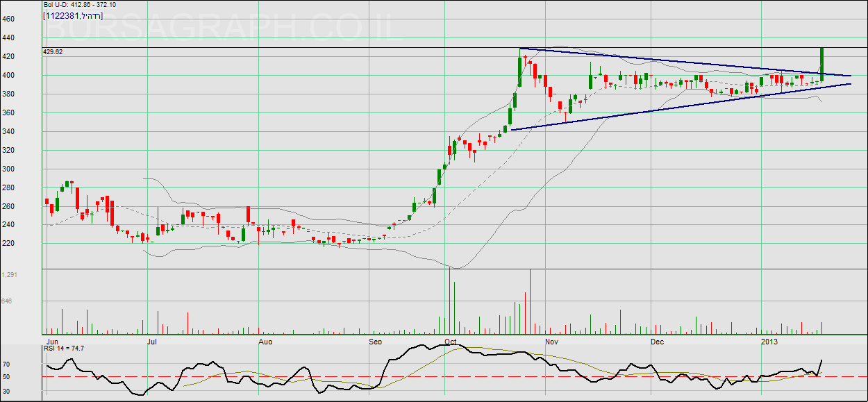
Task: Click the Oct month label
Action: point(450,342)
